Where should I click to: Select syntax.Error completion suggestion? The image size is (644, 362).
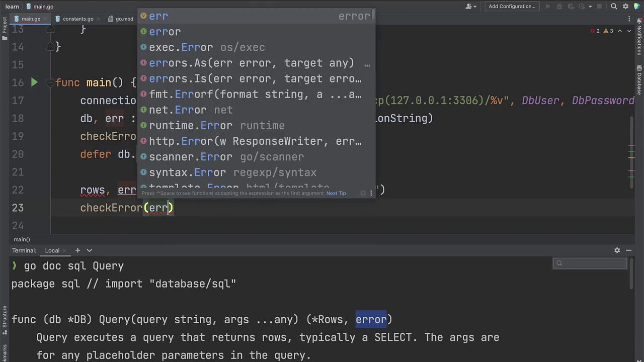coord(256,172)
